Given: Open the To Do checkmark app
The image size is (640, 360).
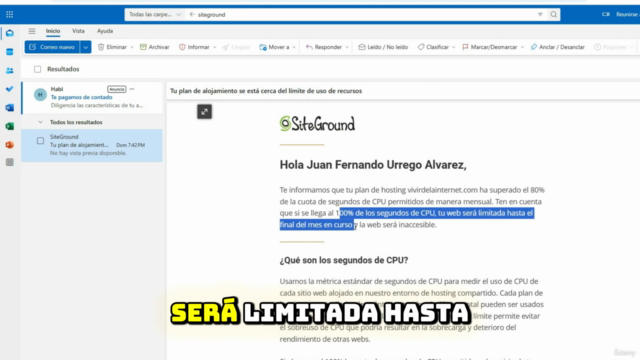Looking at the screenshot, I should point(9,89).
